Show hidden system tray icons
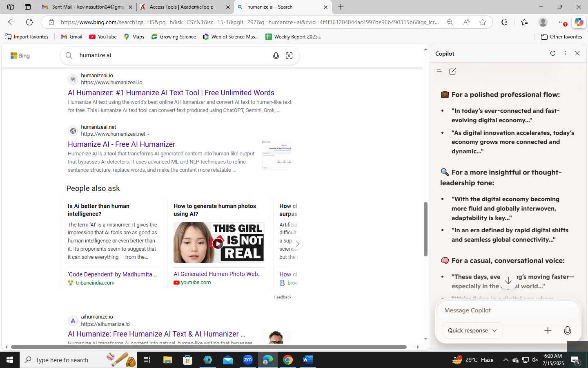588x368 pixels. pyautogui.click(x=506, y=360)
